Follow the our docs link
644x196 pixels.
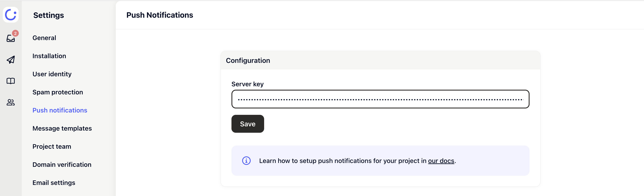pyautogui.click(x=441, y=161)
